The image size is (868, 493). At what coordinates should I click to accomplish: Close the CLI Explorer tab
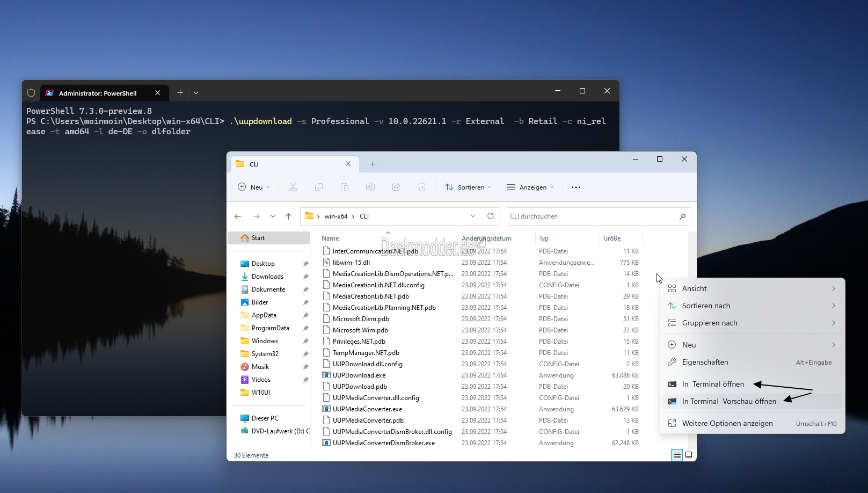pos(348,164)
